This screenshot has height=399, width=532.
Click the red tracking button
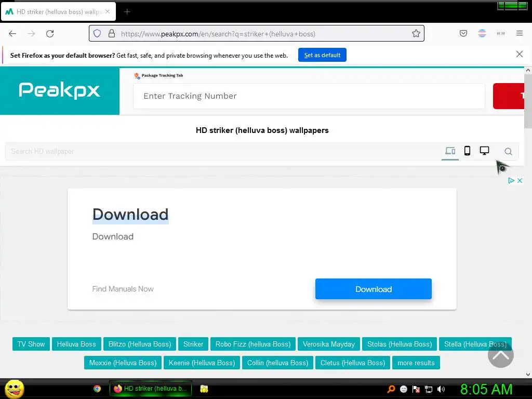point(508,96)
